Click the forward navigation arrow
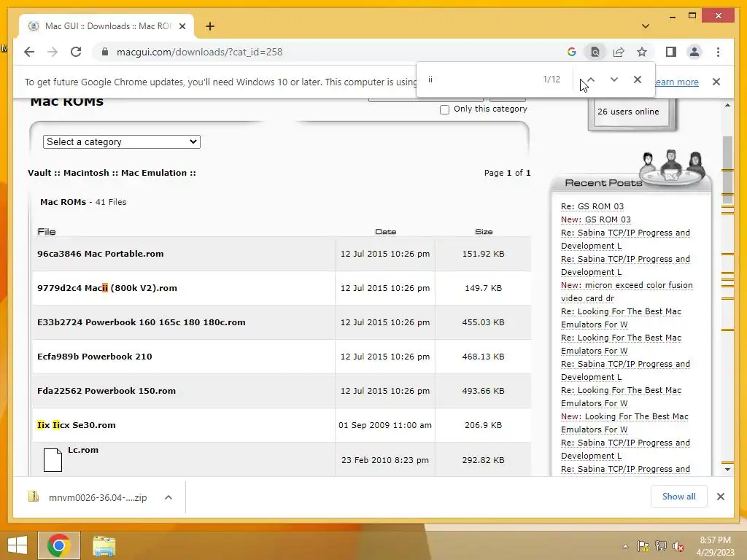747x560 pixels. 53,52
